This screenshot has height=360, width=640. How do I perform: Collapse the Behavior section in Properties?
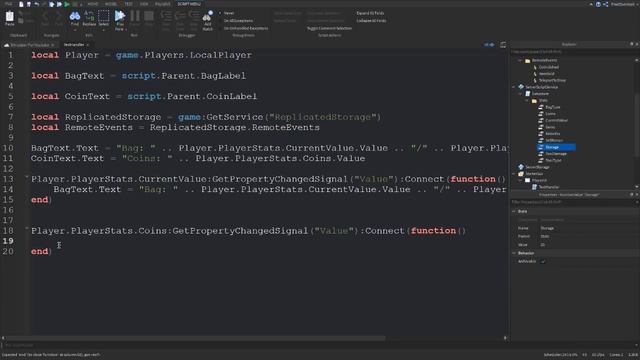tap(514, 253)
